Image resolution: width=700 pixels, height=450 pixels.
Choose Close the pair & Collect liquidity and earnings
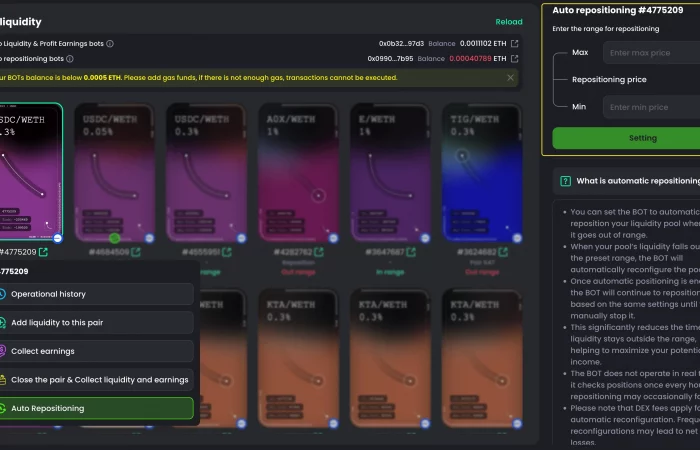coord(96,380)
